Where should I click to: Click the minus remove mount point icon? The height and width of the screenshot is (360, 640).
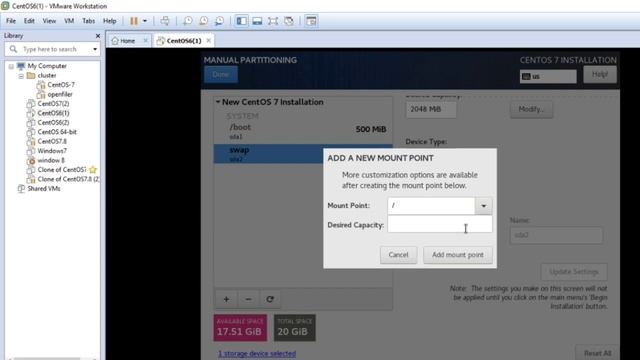pyautogui.click(x=248, y=299)
